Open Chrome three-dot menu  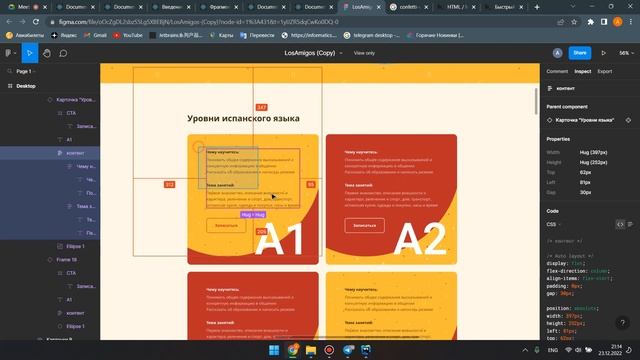point(631,22)
